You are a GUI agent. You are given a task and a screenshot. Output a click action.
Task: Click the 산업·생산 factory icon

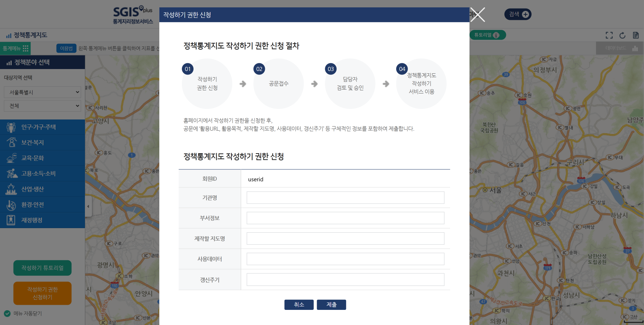pos(11,189)
